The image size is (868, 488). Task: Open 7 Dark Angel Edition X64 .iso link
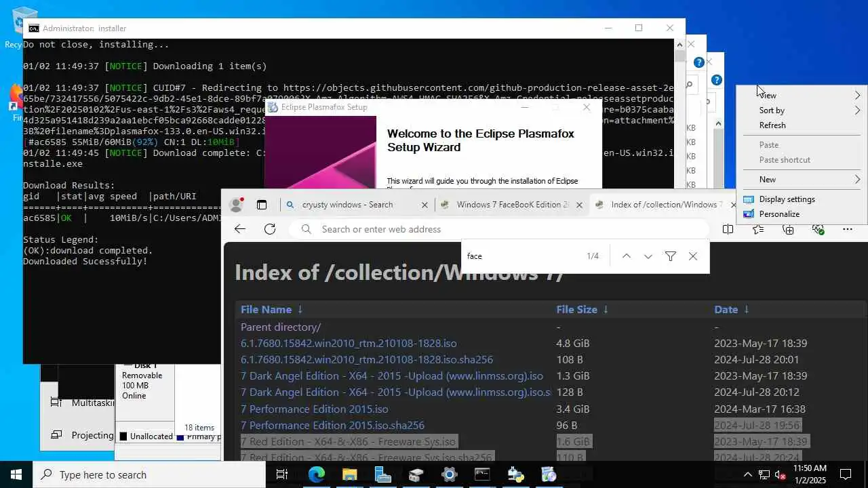(392, 376)
